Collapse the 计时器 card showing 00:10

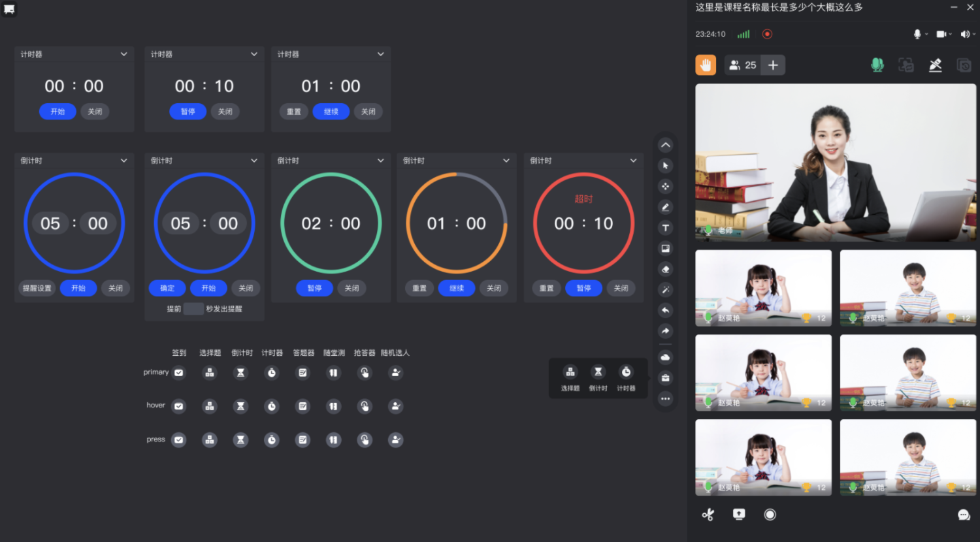pos(254,54)
